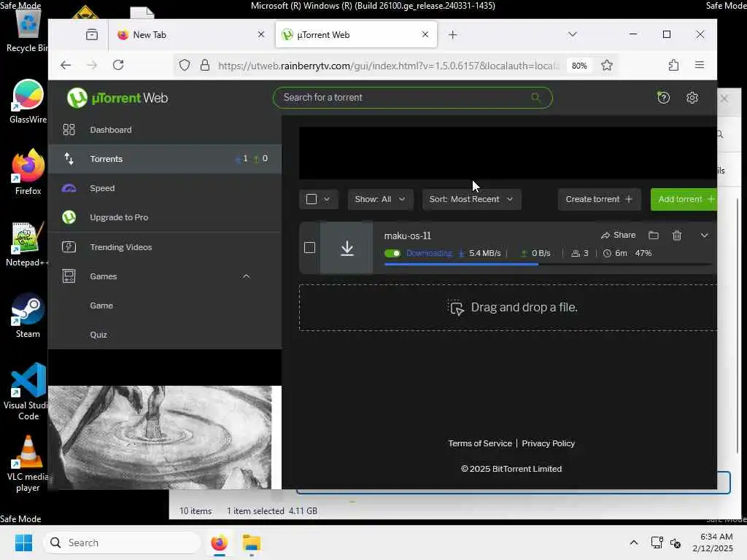Open Terms of Service link
This screenshot has height=560, width=747.
click(x=480, y=443)
